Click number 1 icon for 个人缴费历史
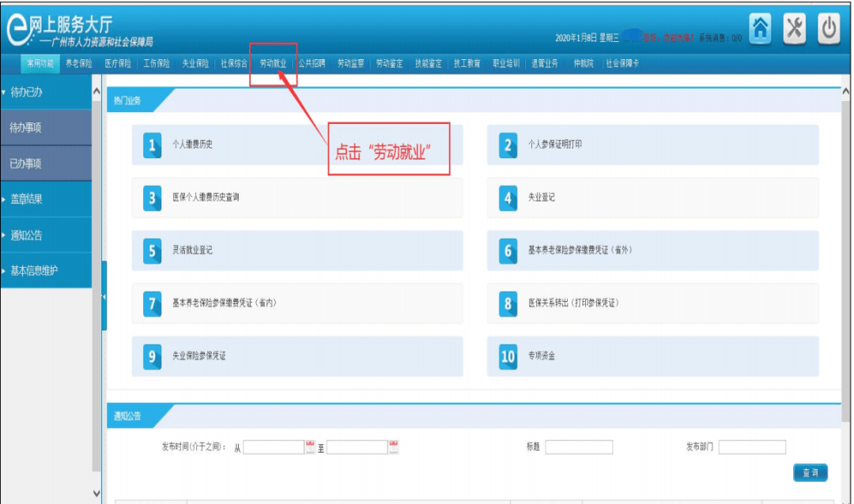 [152, 145]
